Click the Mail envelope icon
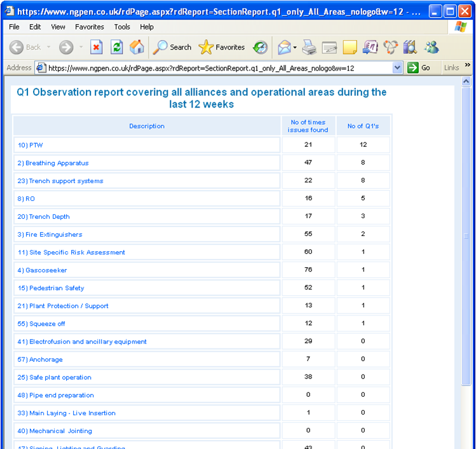476x449 pixels. point(284,48)
